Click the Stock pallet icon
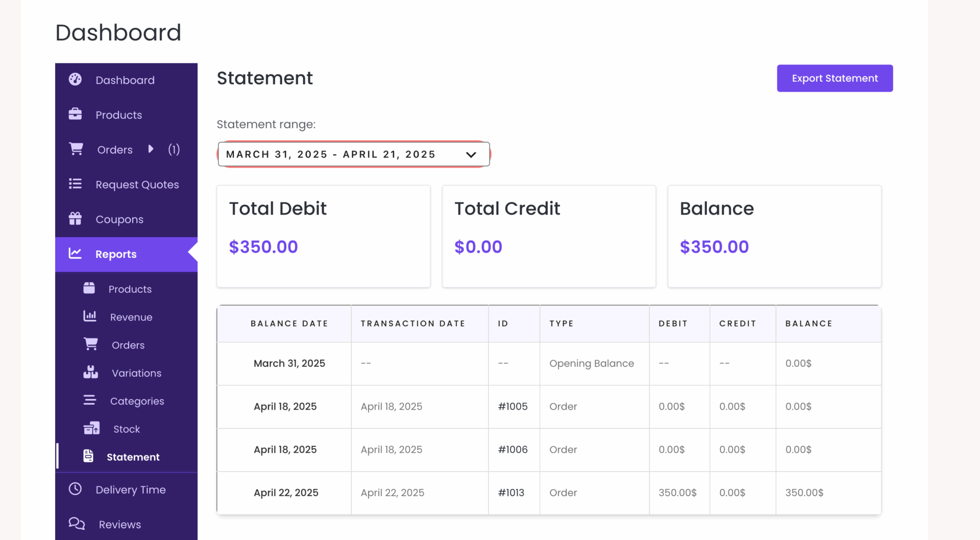The image size is (980, 540). click(x=92, y=428)
